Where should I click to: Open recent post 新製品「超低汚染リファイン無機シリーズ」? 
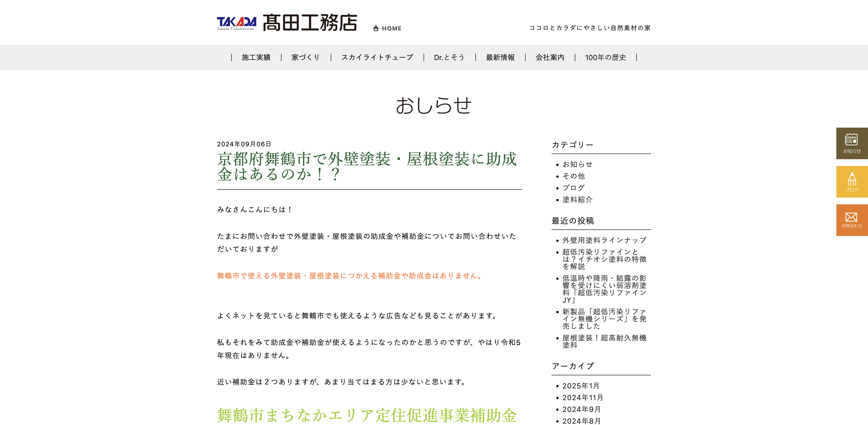tap(604, 319)
